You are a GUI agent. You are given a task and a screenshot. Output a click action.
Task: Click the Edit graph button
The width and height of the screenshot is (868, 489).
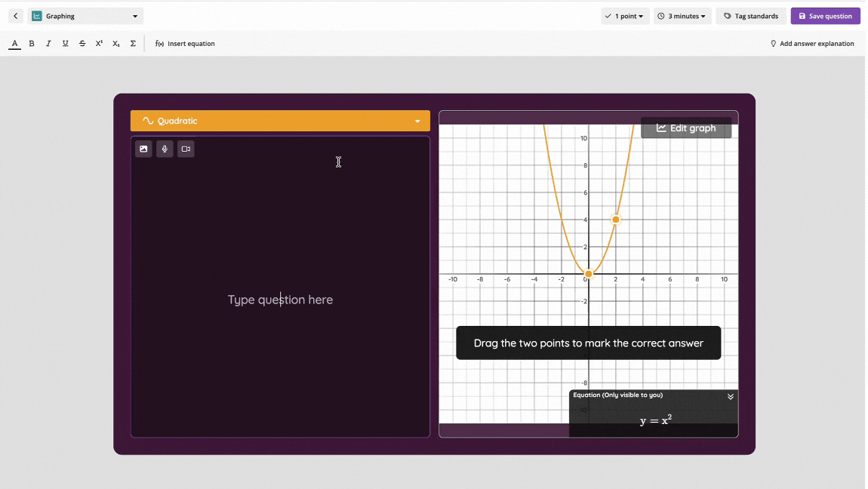(x=686, y=128)
